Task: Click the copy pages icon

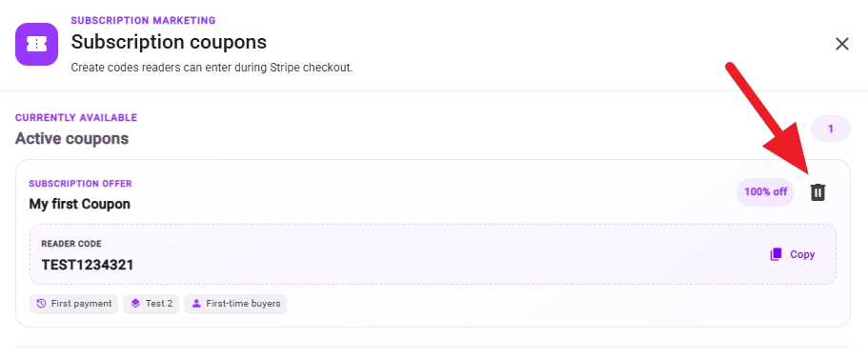Action: click(x=776, y=254)
